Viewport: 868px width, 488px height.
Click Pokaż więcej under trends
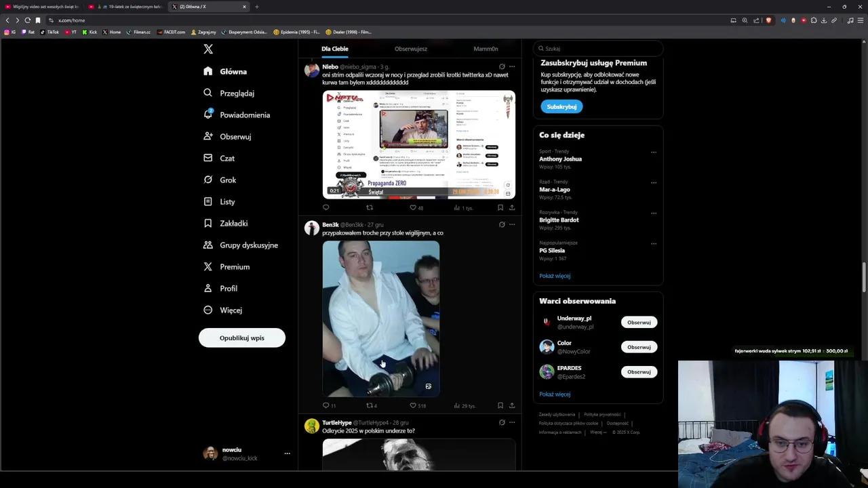tap(555, 276)
